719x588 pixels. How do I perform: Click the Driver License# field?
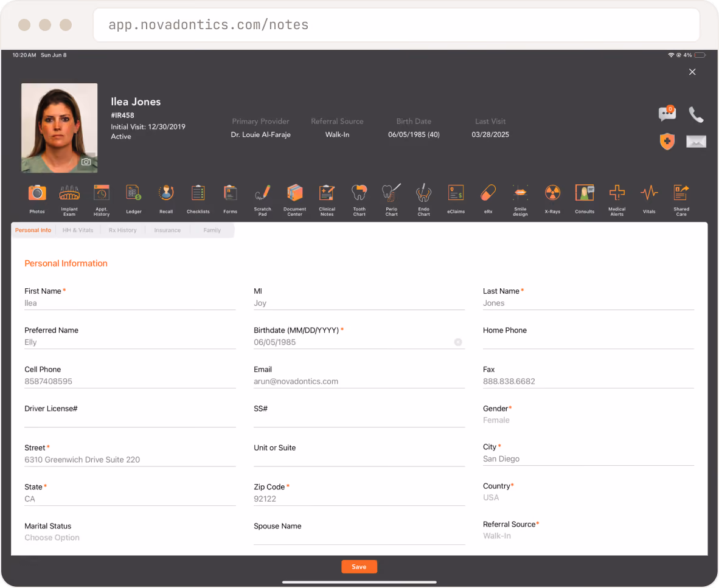point(130,421)
